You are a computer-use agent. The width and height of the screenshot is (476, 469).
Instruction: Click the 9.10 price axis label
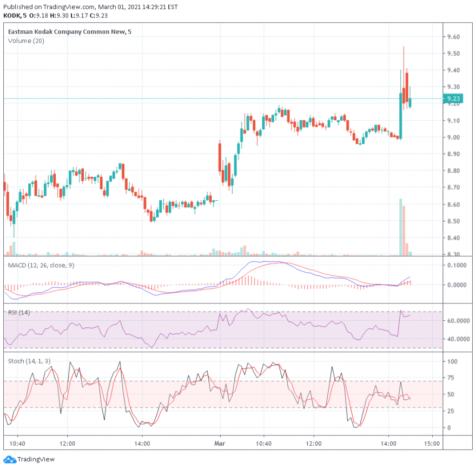tap(453, 121)
